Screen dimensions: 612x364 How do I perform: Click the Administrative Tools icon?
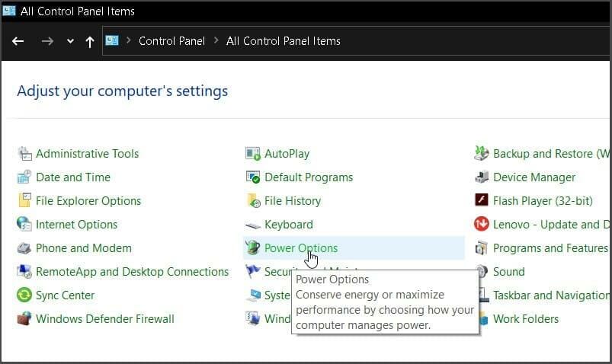click(x=24, y=154)
